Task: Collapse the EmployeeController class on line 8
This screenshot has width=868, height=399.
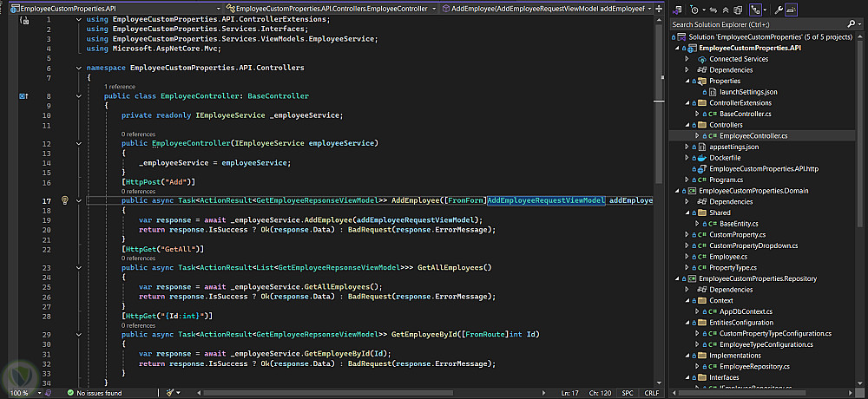Action: click(79, 95)
